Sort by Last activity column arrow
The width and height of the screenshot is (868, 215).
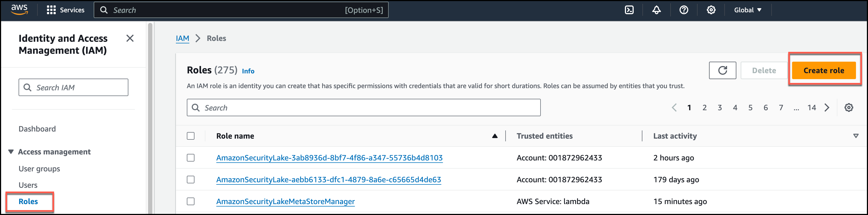(855, 136)
